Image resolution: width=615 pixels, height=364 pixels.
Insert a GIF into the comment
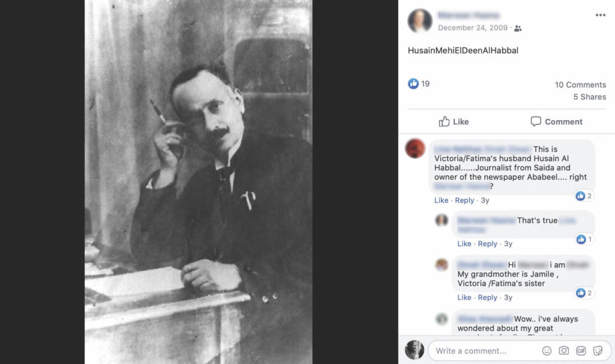coord(581,351)
